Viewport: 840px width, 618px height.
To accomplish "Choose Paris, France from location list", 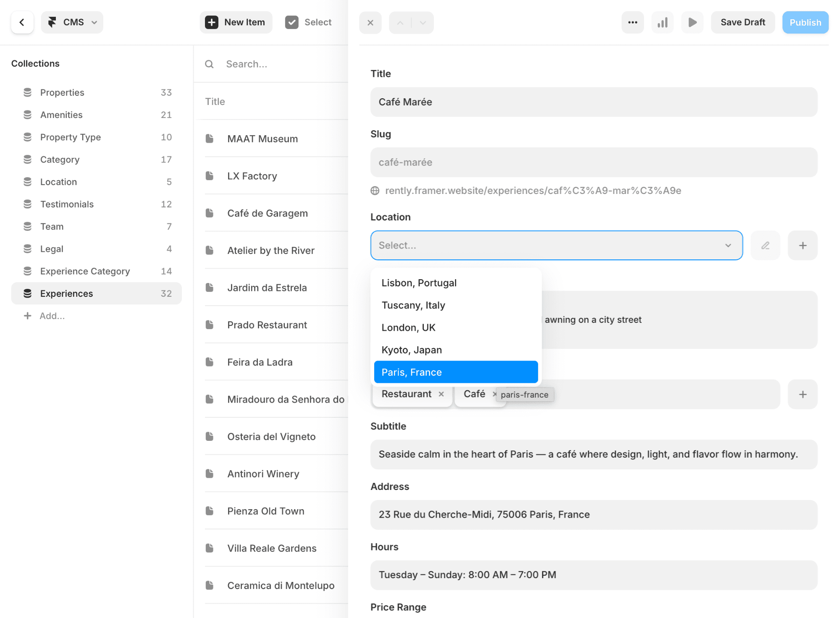I will (x=456, y=372).
